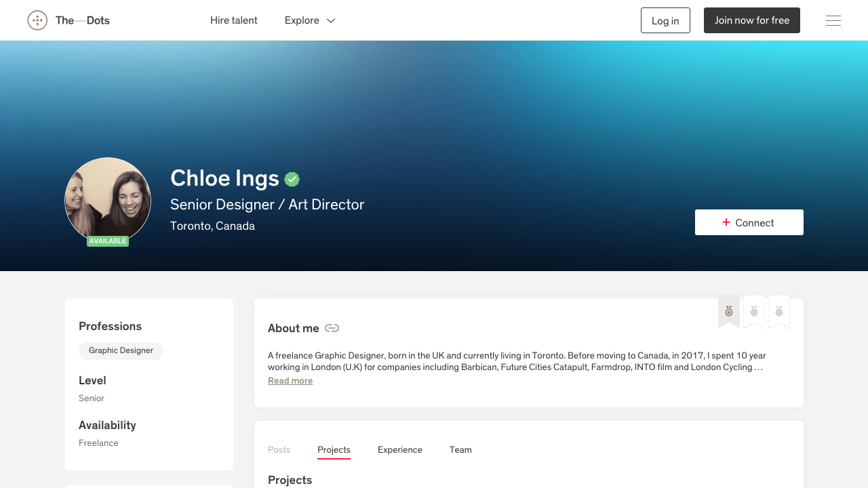This screenshot has height=488, width=868.
Task: Click the last dashed badge ribbon
Action: point(778,311)
